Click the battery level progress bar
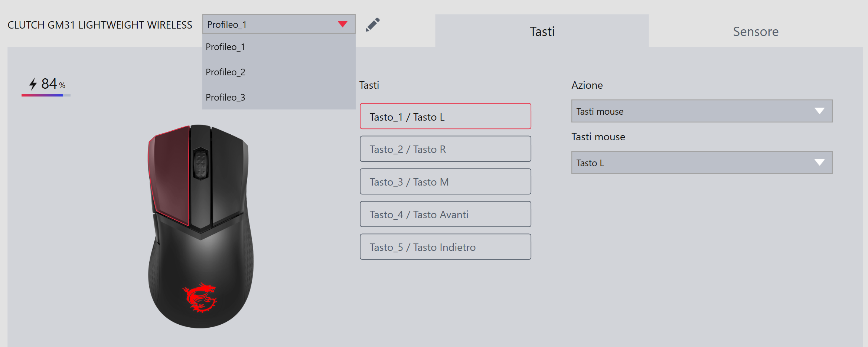The image size is (868, 347). pyautogui.click(x=46, y=95)
